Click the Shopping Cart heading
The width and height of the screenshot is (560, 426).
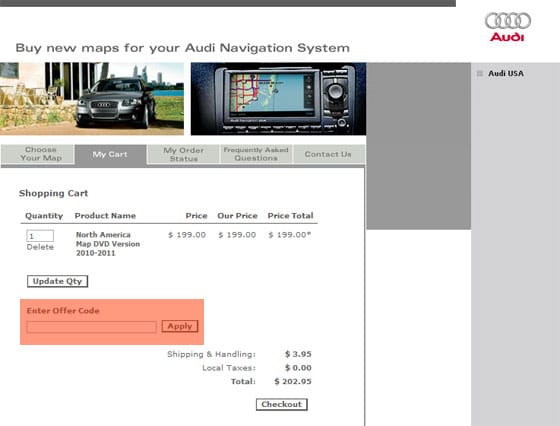point(53,194)
